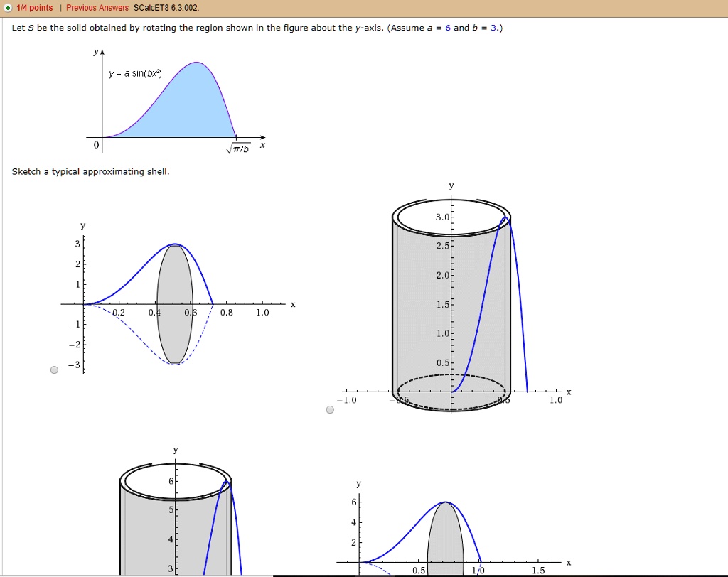Image resolution: width=728 pixels, height=577 pixels.
Task: Click the oval cross-section graph with y-axis up to 3
Action: pyautogui.click(x=178, y=297)
